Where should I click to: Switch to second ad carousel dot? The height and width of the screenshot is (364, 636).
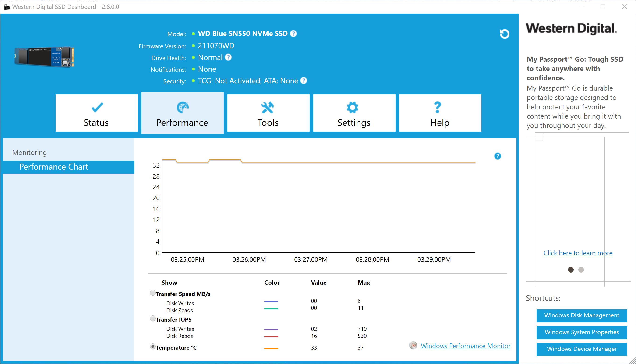click(x=581, y=270)
